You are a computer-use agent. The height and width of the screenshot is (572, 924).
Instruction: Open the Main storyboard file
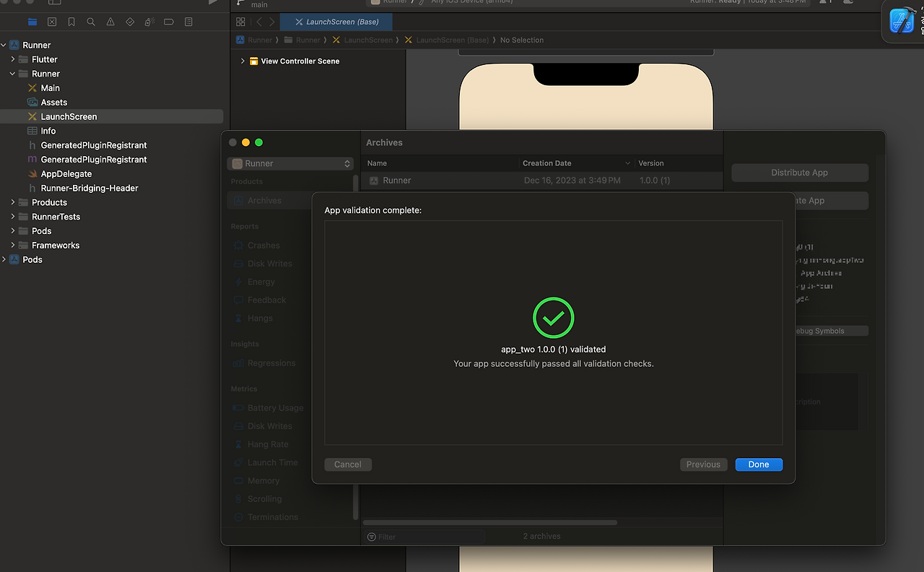pyautogui.click(x=50, y=88)
